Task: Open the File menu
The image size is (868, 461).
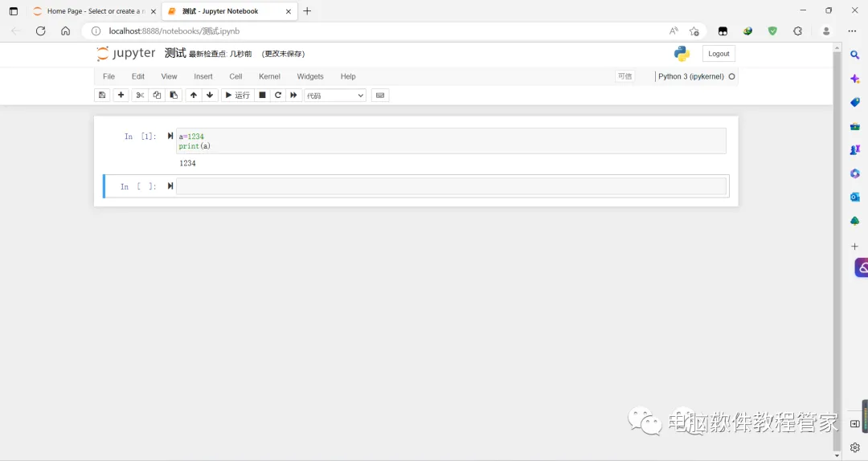Action: tap(108, 76)
